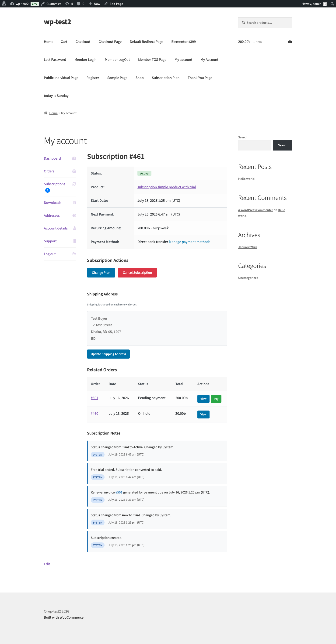Open Elementor #399 nav item
Screen dimensions: 336x644
click(x=183, y=41)
